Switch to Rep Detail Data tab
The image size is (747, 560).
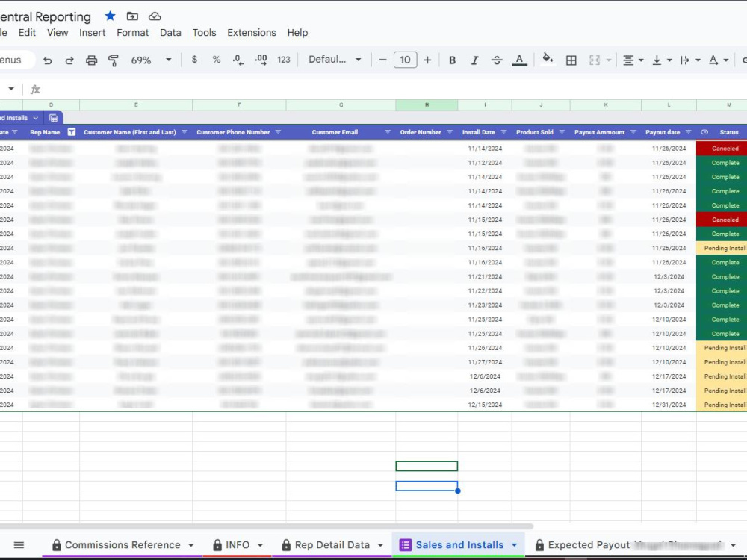point(332,545)
